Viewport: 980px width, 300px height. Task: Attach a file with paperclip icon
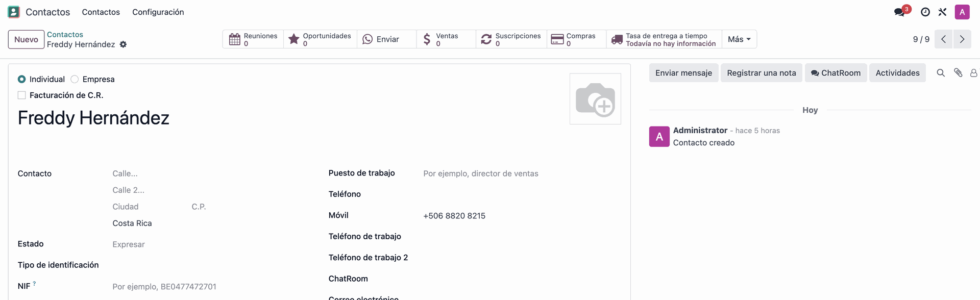(958, 73)
